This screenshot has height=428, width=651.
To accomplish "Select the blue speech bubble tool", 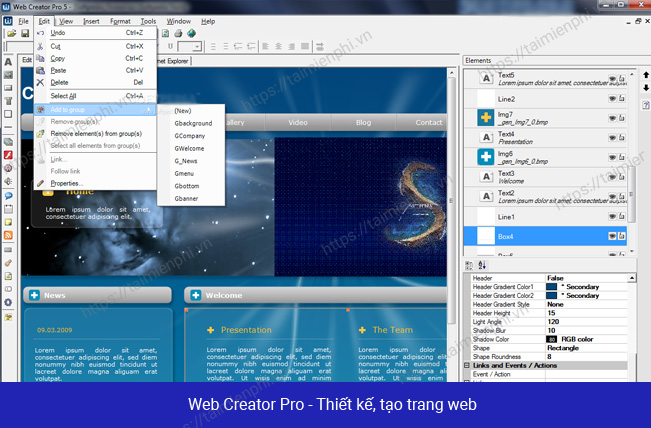I will pos(8,195).
